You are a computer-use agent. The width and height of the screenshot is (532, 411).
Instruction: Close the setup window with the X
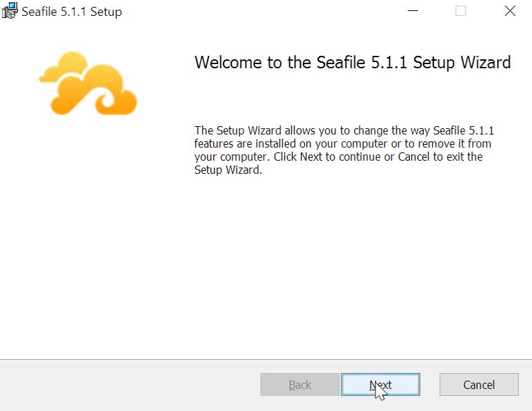point(510,11)
